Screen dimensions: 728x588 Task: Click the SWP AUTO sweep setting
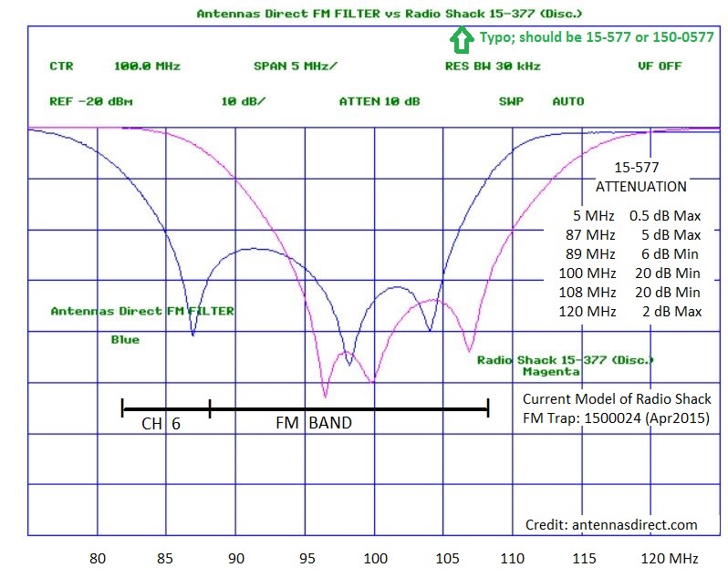coord(541,101)
